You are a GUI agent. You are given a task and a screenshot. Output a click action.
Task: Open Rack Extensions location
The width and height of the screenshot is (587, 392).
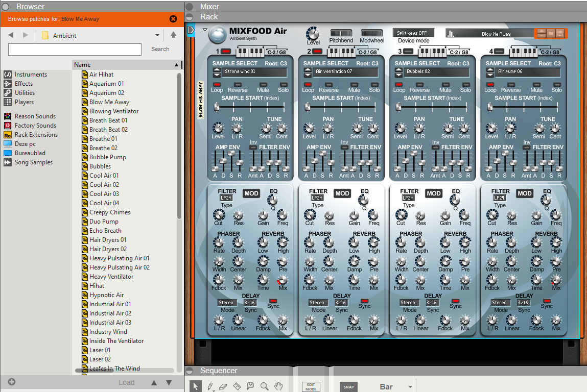(36, 135)
